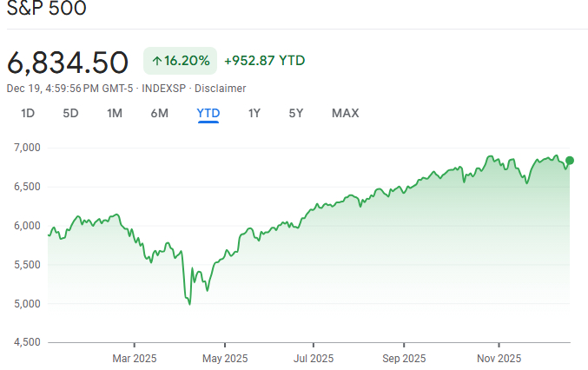Show the 1M chart range
This screenshot has width=588, height=370.
click(x=115, y=113)
